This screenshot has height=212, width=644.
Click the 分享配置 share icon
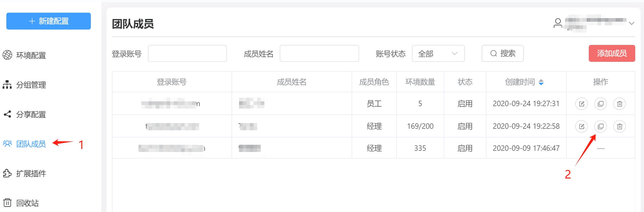pos(7,114)
